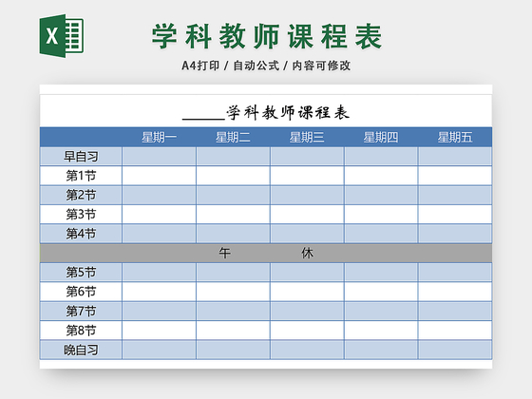Select the sheet title with the blank underline

tap(266, 113)
